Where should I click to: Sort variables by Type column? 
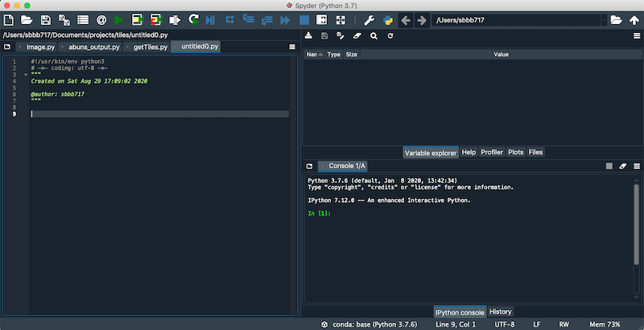click(334, 55)
